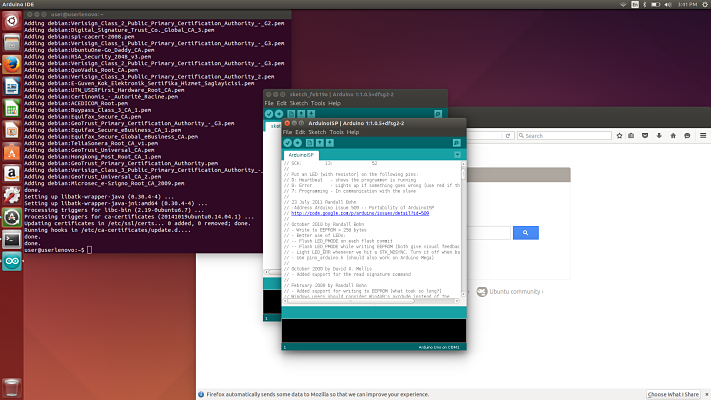The width and height of the screenshot is (711, 400).
Task: Show Firefox bookmarks list icon
Action: pos(631,136)
